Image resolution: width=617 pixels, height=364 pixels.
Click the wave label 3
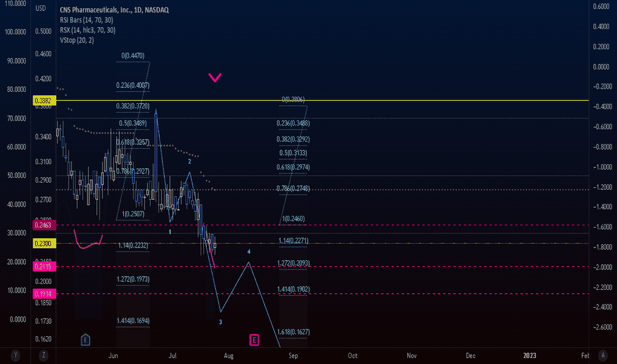(220, 322)
